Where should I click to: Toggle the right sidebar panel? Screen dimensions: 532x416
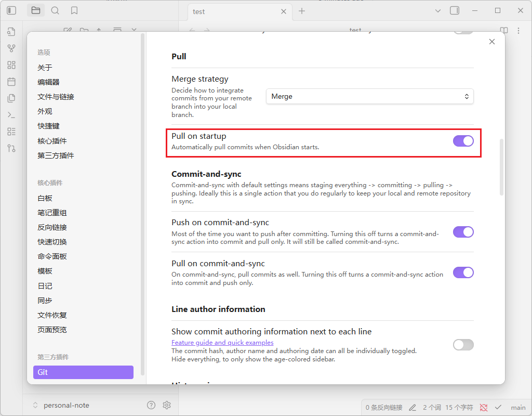click(455, 10)
